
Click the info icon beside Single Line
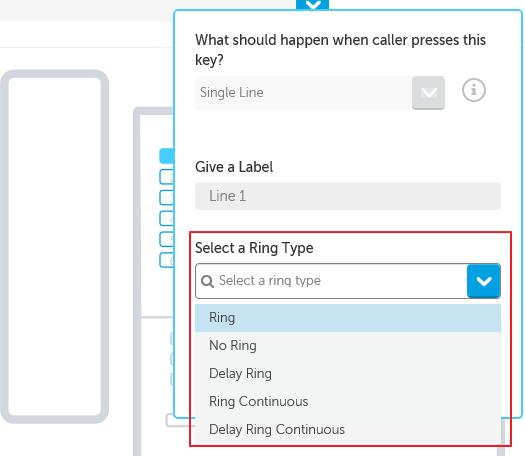pyautogui.click(x=473, y=90)
